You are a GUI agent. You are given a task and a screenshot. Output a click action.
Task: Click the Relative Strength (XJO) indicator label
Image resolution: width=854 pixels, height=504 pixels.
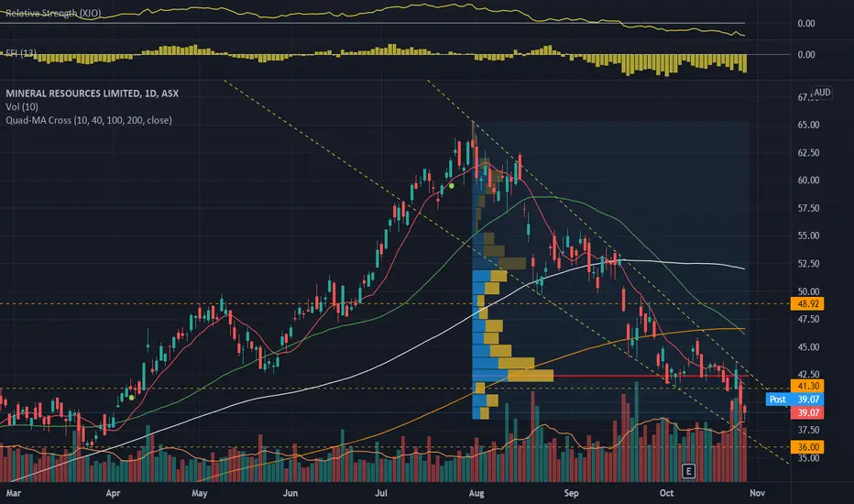[53, 13]
